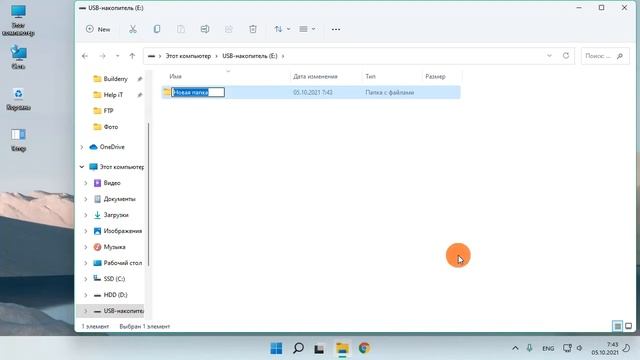Expand the Загрузки tree node

point(86,215)
